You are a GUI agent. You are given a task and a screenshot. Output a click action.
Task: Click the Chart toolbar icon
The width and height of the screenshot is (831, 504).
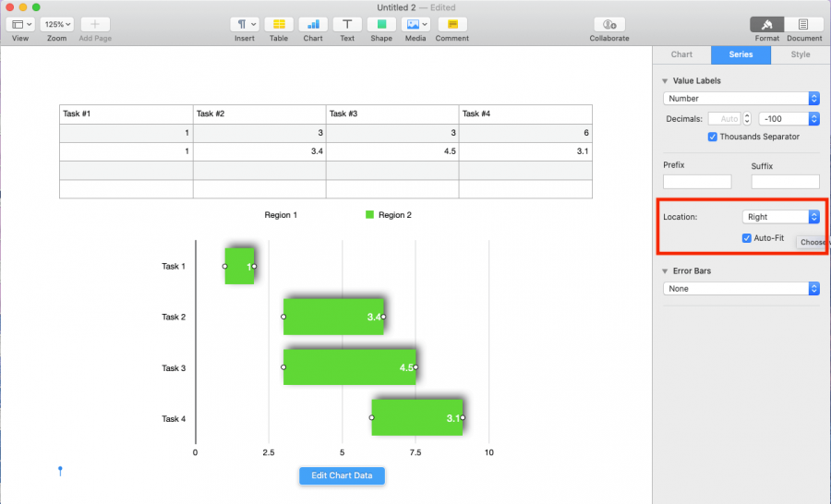pos(314,25)
